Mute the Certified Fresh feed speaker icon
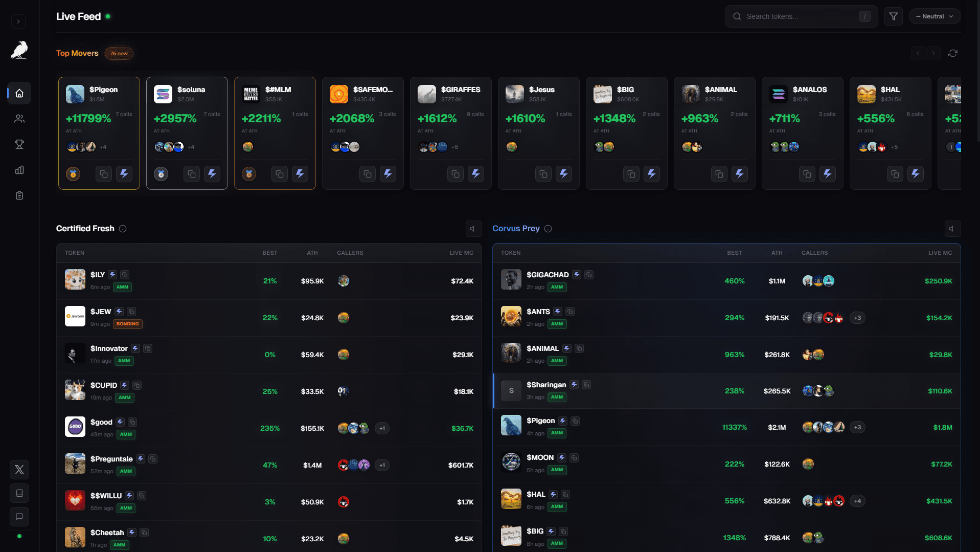980x552 pixels. coord(473,229)
